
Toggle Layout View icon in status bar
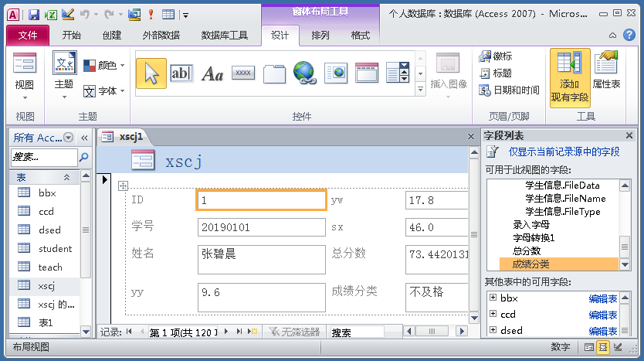[603, 347]
